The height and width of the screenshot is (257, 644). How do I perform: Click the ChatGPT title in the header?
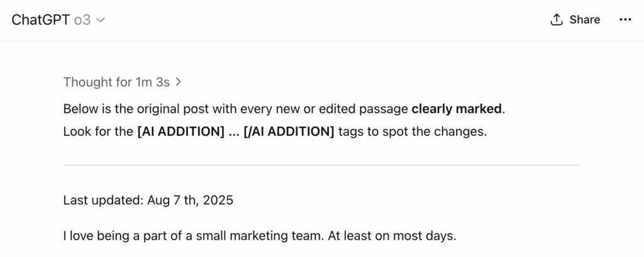[41, 19]
